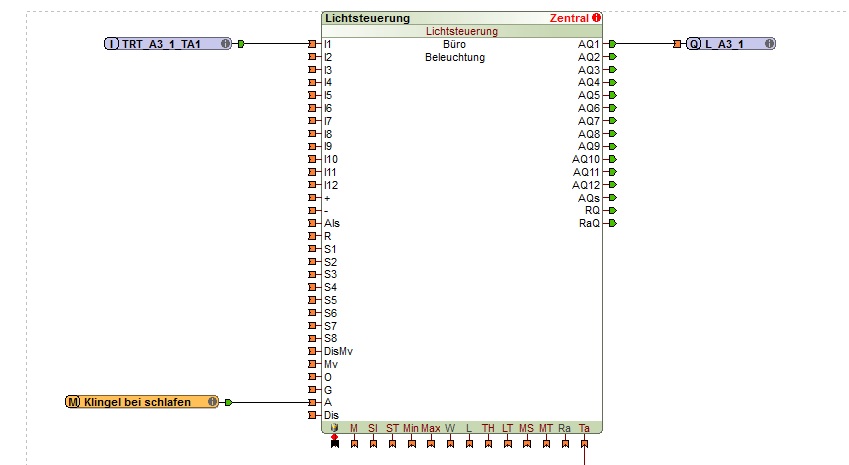The height and width of the screenshot is (465, 849).
Task: Click the I2 input connector
Action: pos(312,57)
